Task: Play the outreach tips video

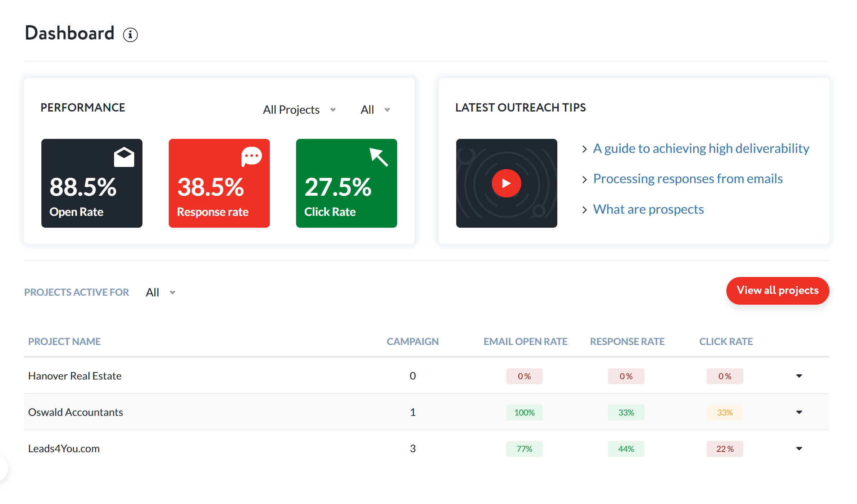Action: 506,183
